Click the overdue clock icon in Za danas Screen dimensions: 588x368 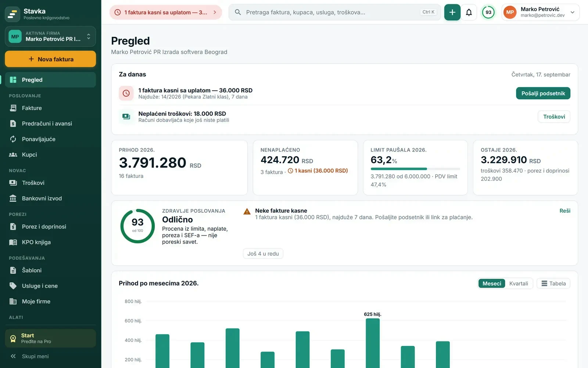[126, 93]
